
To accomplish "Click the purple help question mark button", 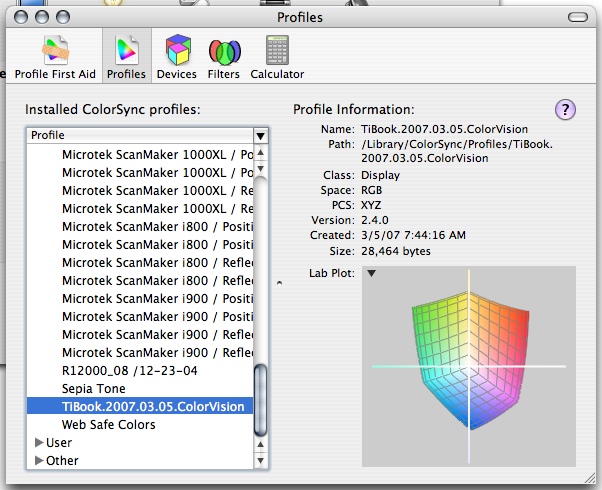I will 564,109.
